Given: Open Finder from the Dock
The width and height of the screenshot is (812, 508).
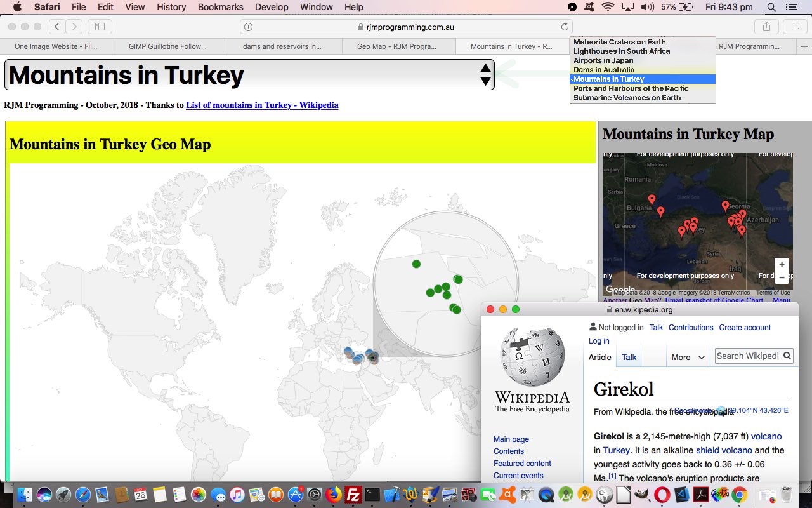Looking at the screenshot, I should click(25, 495).
